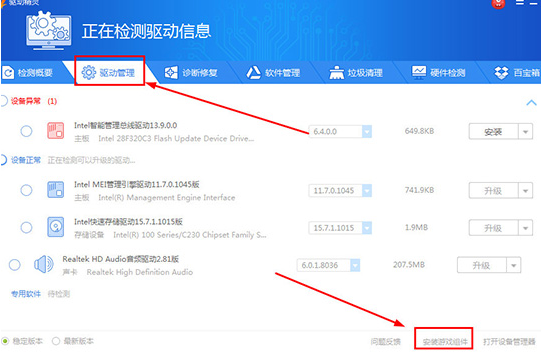Click the 207.5MB size value
The width and height of the screenshot is (544, 364).
click(x=409, y=264)
